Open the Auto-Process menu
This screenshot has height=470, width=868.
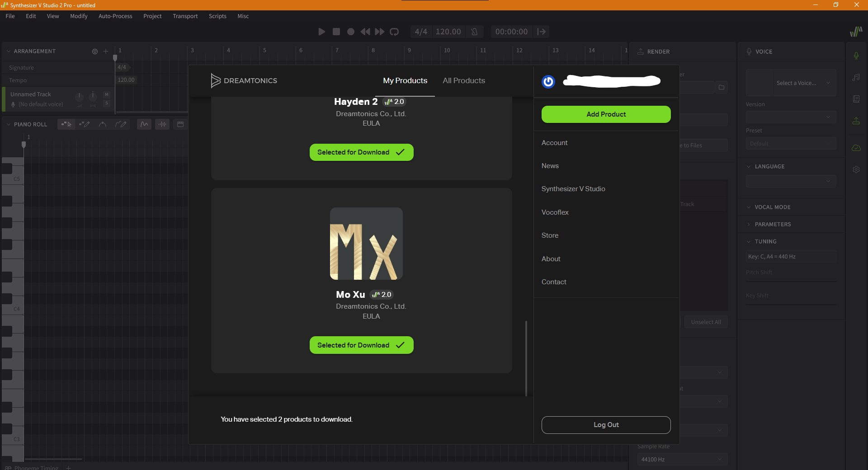pos(115,16)
